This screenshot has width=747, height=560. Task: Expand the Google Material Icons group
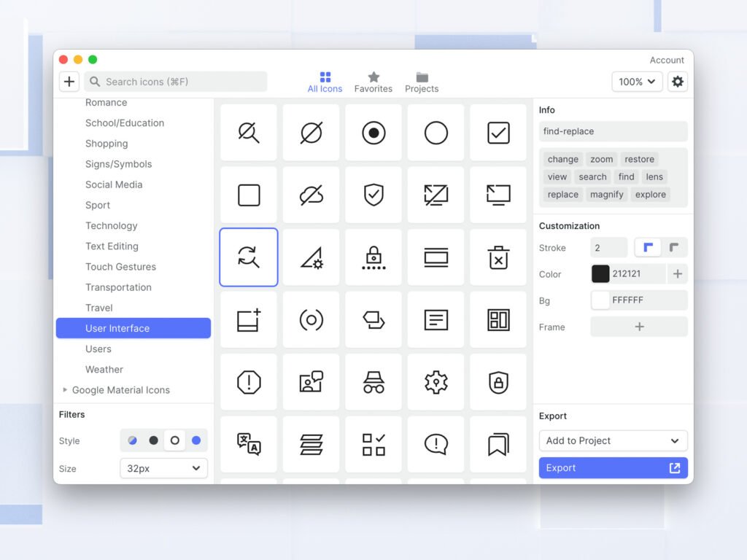(65, 389)
